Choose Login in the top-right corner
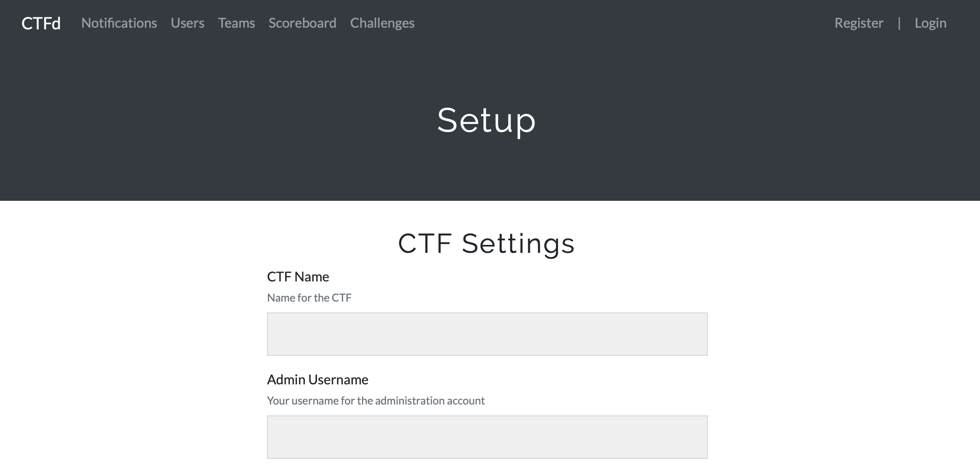The height and width of the screenshot is (473, 980). tap(930, 23)
